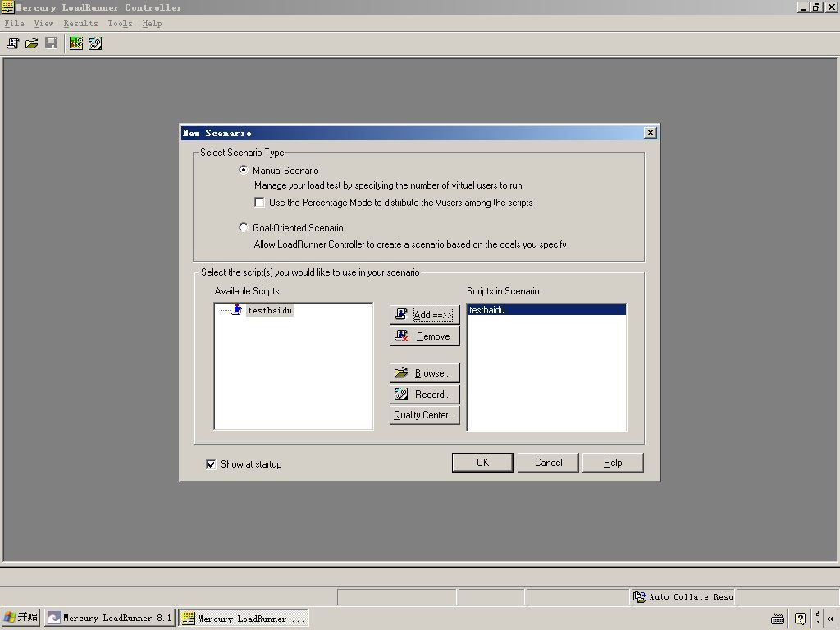Click the help question icon in system tray
This screenshot has height=630, width=840.
800,619
